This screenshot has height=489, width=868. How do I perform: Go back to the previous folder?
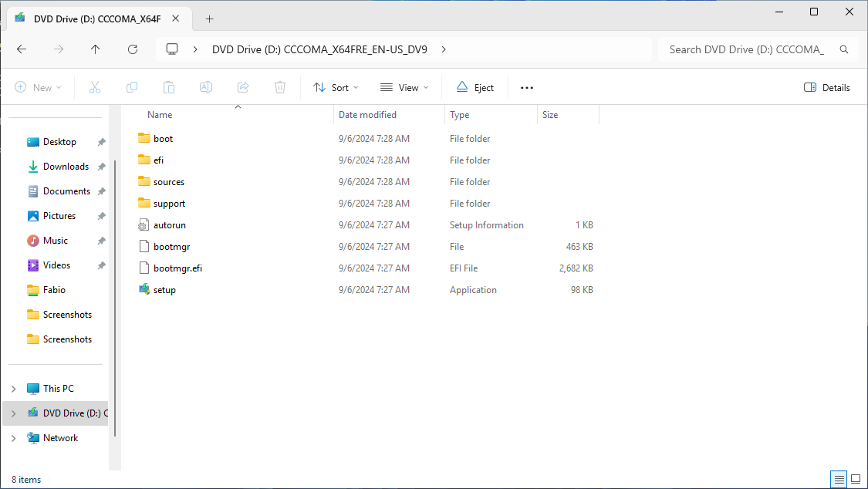(22, 49)
